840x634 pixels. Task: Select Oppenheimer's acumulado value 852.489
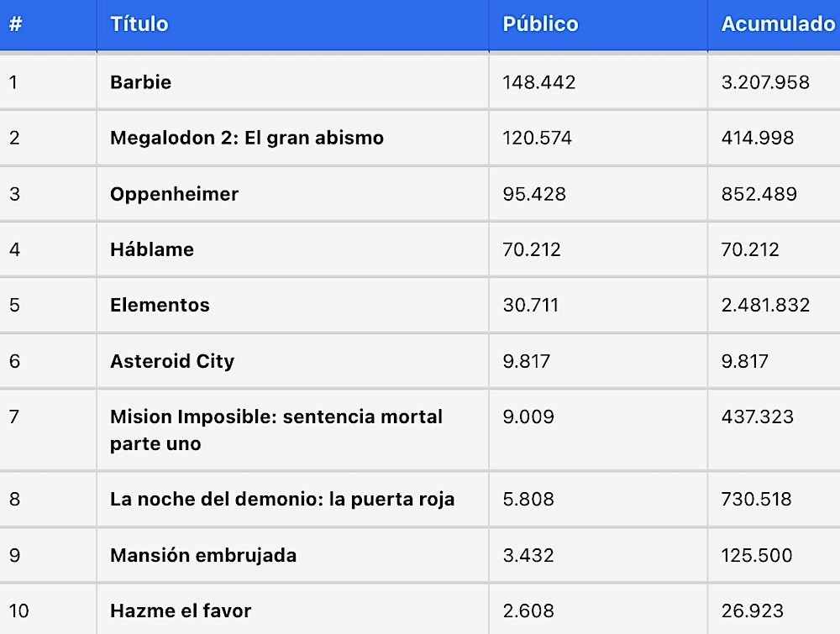pos(759,194)
